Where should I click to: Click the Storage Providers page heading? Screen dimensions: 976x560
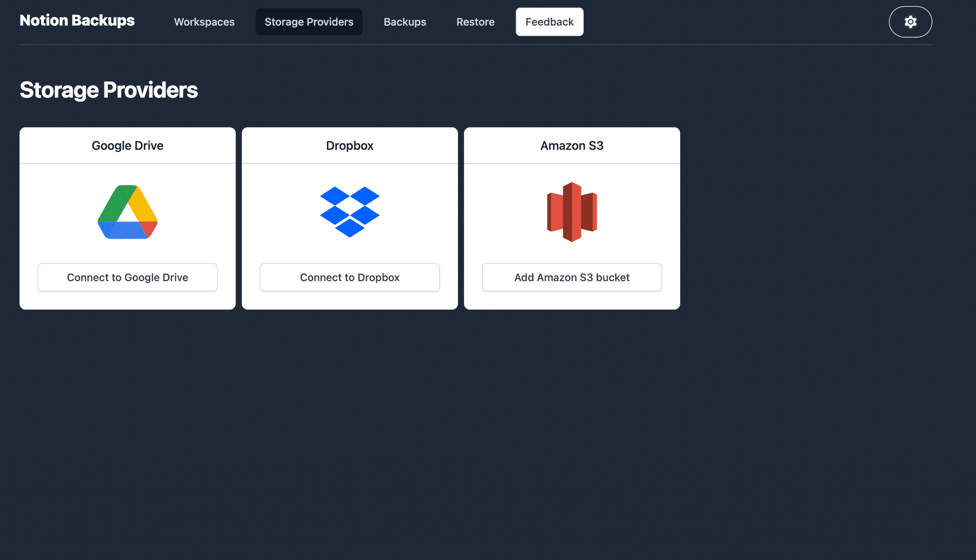pos(109,90)
